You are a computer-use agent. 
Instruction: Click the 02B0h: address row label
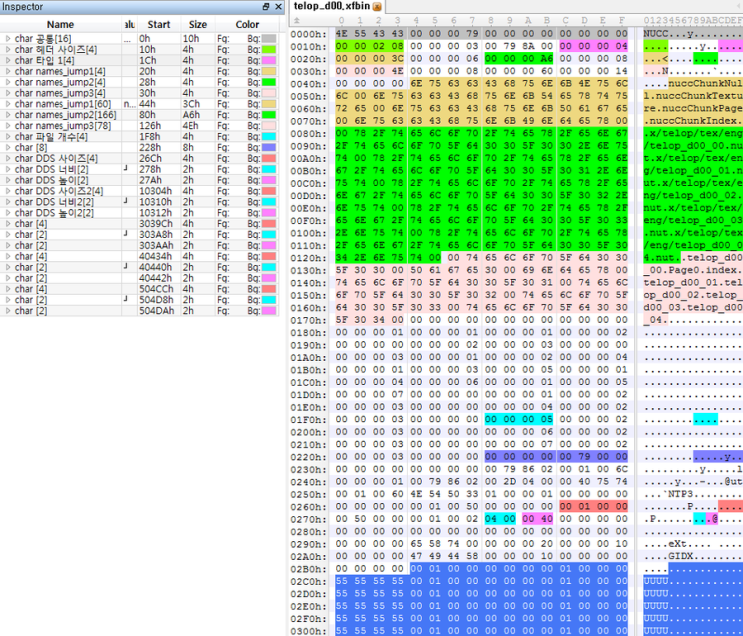[x=308, y=569]
